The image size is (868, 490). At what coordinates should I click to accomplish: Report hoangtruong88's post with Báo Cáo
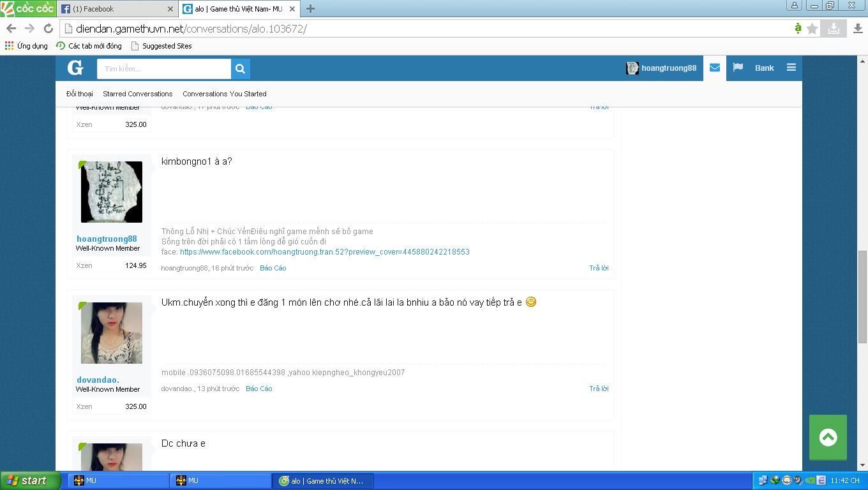click(x=273, y=268)
